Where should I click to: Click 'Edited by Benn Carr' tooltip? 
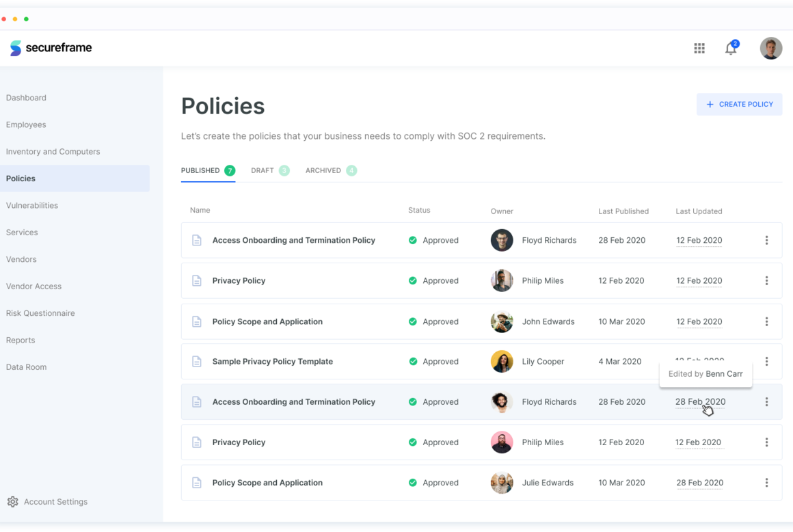point(705,374)
